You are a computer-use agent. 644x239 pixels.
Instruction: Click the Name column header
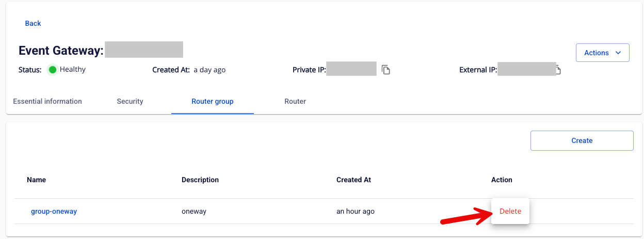coord(37,180)
